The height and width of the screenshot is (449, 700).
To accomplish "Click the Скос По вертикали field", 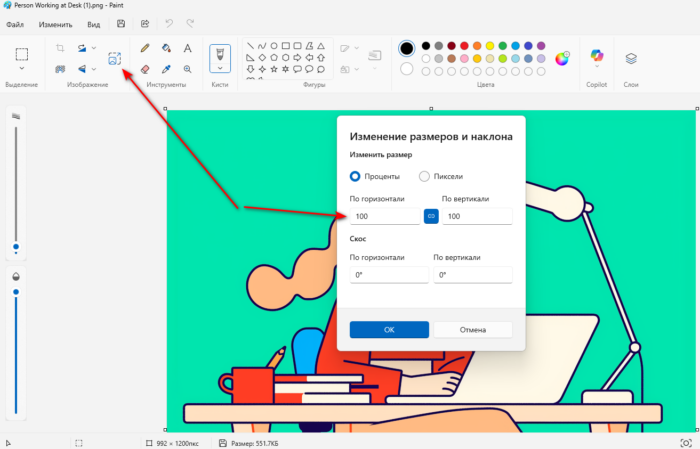I will (473, 275).
